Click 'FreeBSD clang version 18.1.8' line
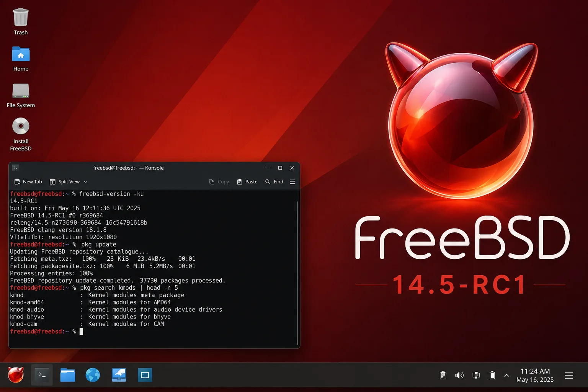The image size is (588, 392). [x=58, y=230]
